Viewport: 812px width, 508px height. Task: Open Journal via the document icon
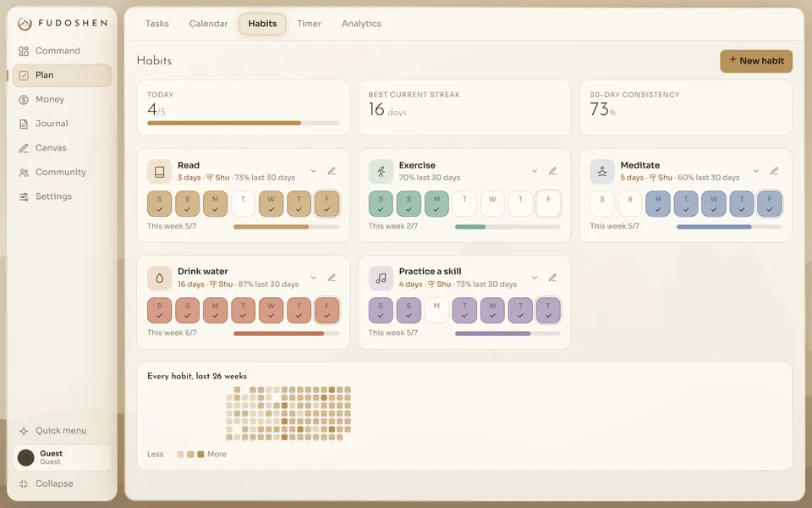pos(24,124)
